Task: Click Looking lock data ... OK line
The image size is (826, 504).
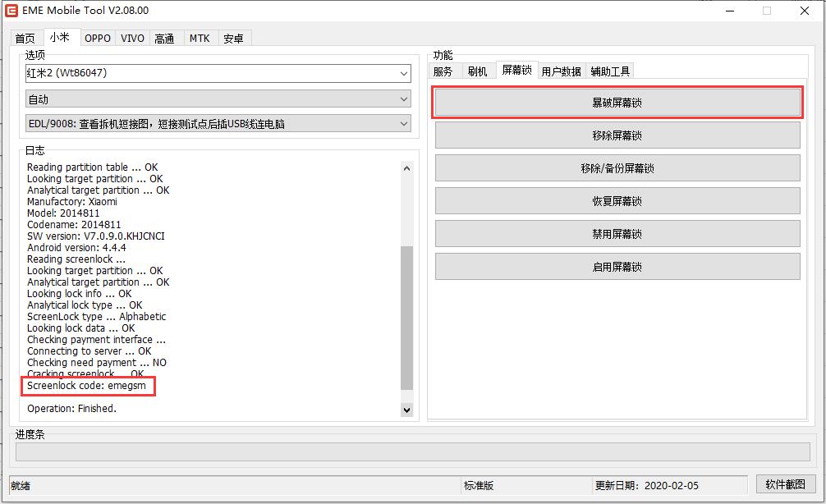Action: 81,328
